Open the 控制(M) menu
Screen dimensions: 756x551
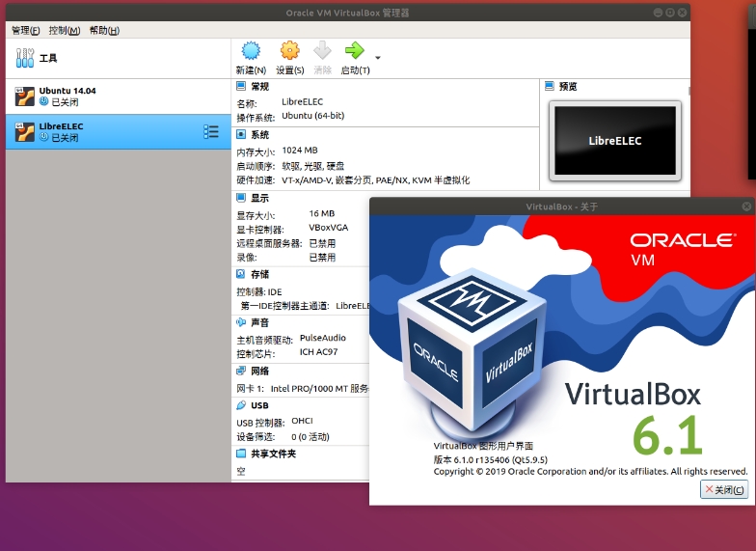tap(65, 31)
